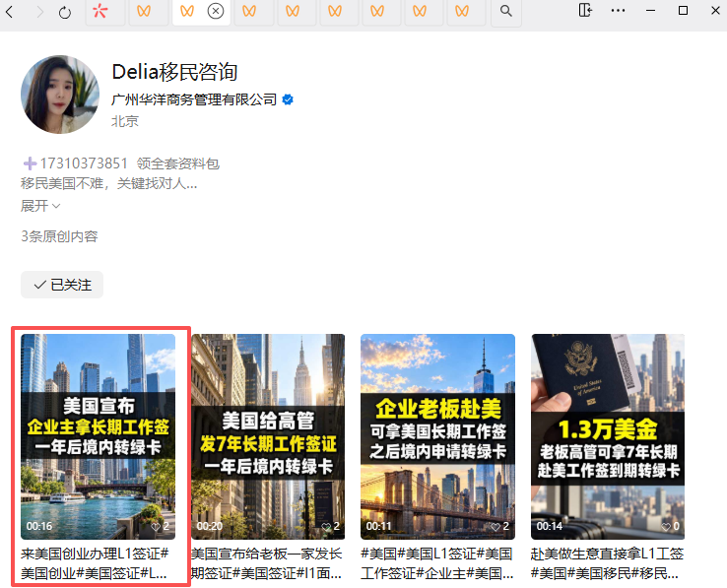727x588 pixels.
Task: Expand the bio with 展开
Action: pyautogui.click(x=40, y=206)
